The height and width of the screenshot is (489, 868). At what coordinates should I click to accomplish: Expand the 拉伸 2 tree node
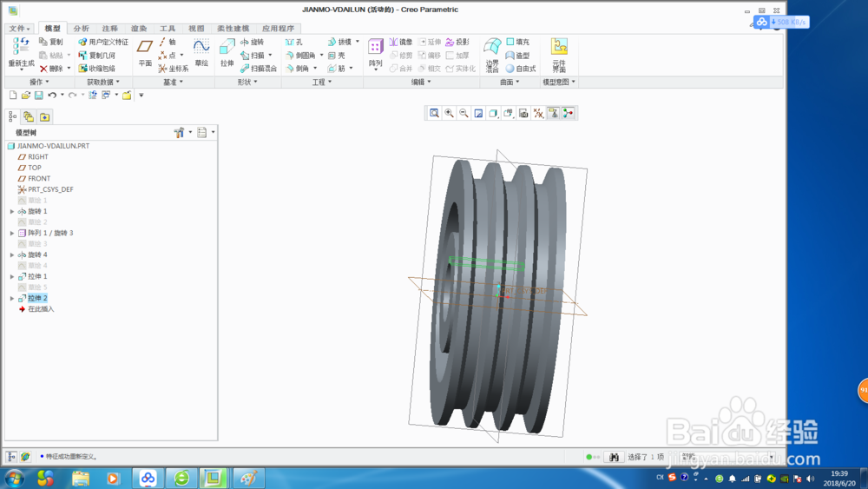[12, 299]
